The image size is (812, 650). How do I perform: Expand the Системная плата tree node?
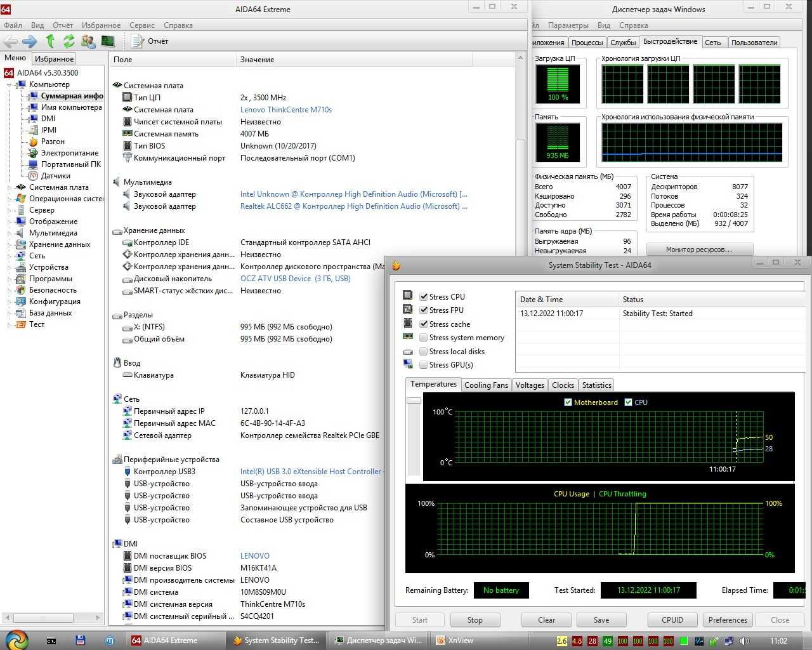10,187
